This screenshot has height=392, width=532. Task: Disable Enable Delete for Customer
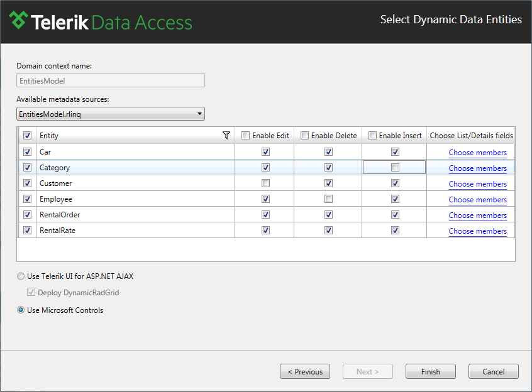click(328, 183)
